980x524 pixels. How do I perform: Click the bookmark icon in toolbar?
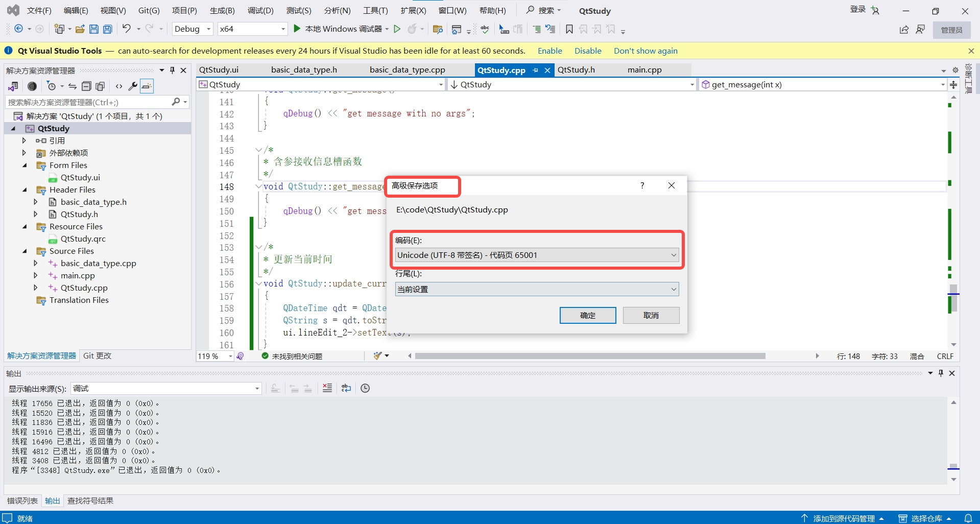coord(569,29)
